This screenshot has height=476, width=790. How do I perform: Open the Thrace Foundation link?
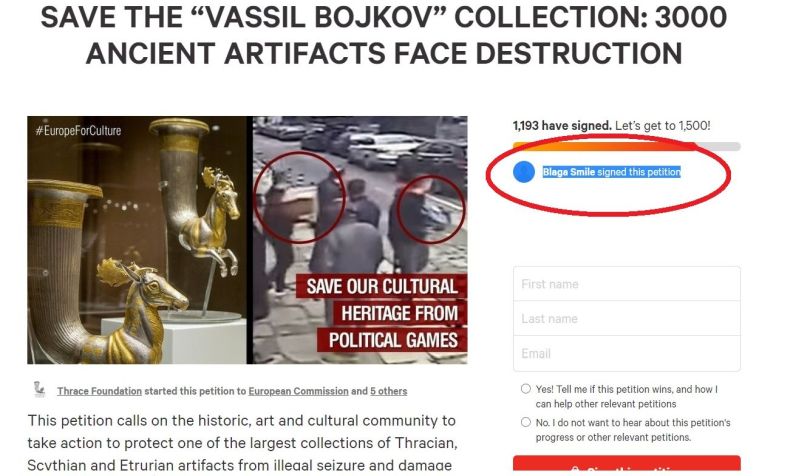pos(99,391)
